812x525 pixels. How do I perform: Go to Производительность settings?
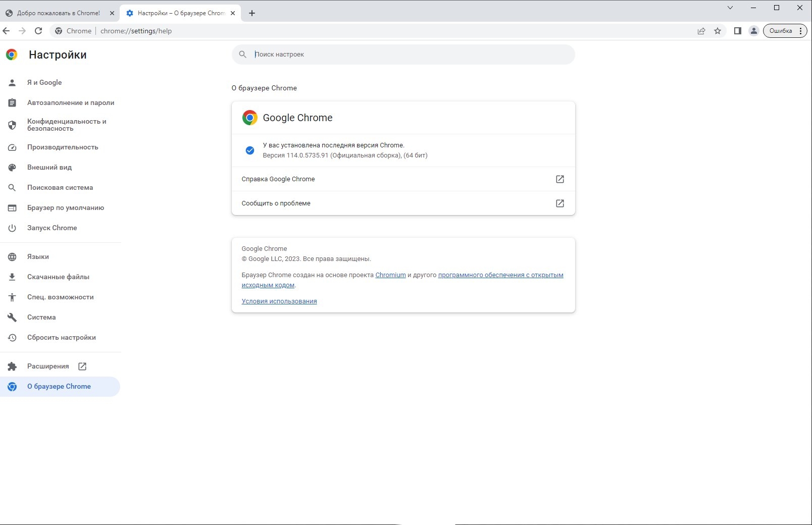60,147
